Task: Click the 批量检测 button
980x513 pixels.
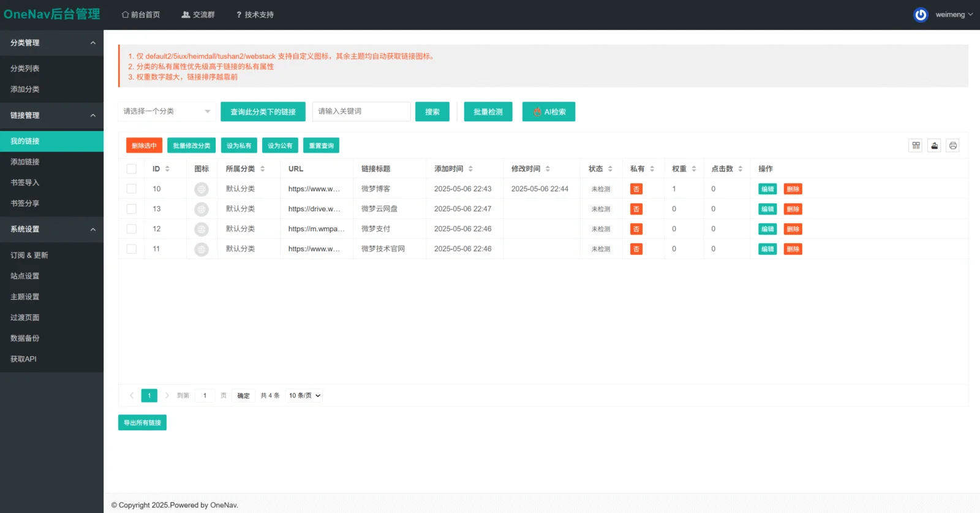Action: [x=488, y=112]
